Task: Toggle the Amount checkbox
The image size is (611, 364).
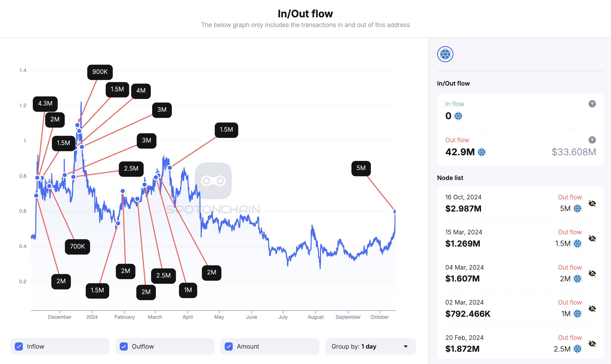Action: point(229,346)
